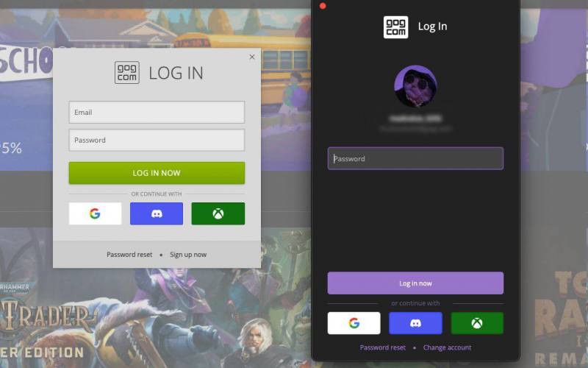Screen dimensions: 588x368
Task: Close dark Log In window with red dot
Action: point(323,6)
